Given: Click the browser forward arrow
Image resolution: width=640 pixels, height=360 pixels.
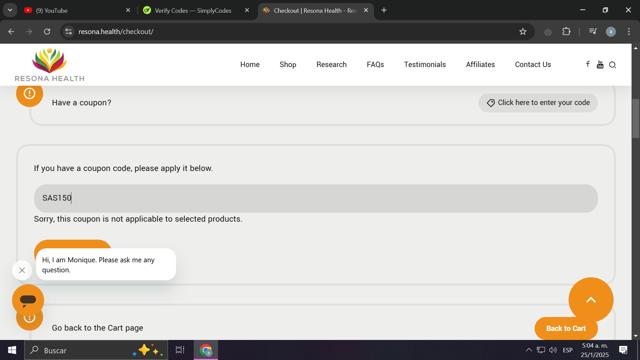Looking at the screenshot, I should [29, 31].
